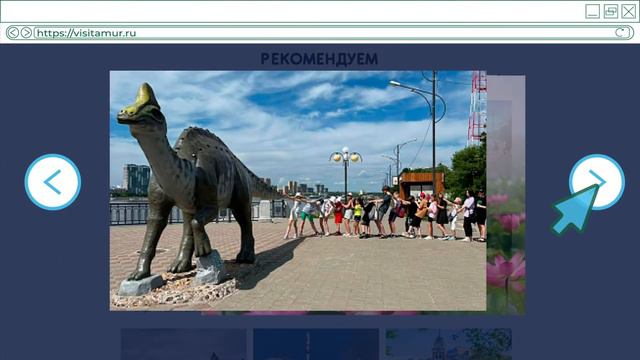The image size is (640, 360).
Task: Open the dinosaur statue photo
Action: coord(298,191)
